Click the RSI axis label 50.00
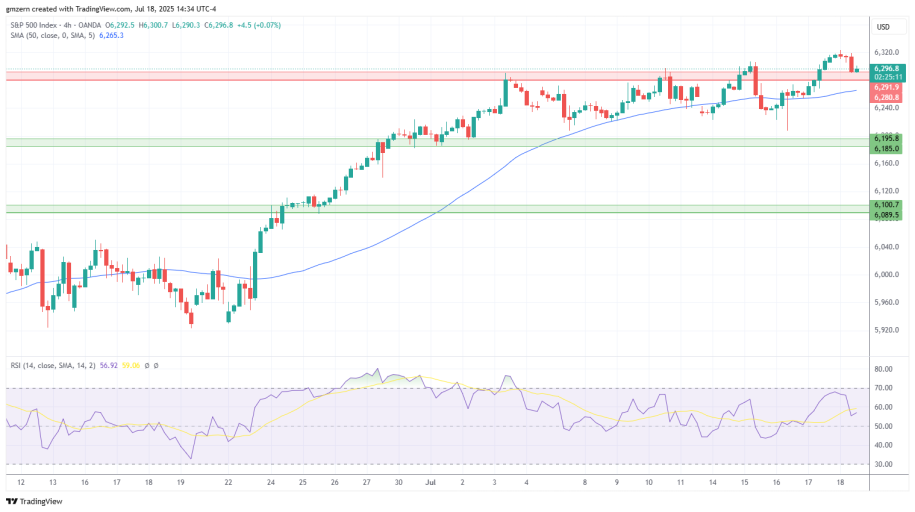This screenshot has width=915, height=512. click(x=883, y=426)
